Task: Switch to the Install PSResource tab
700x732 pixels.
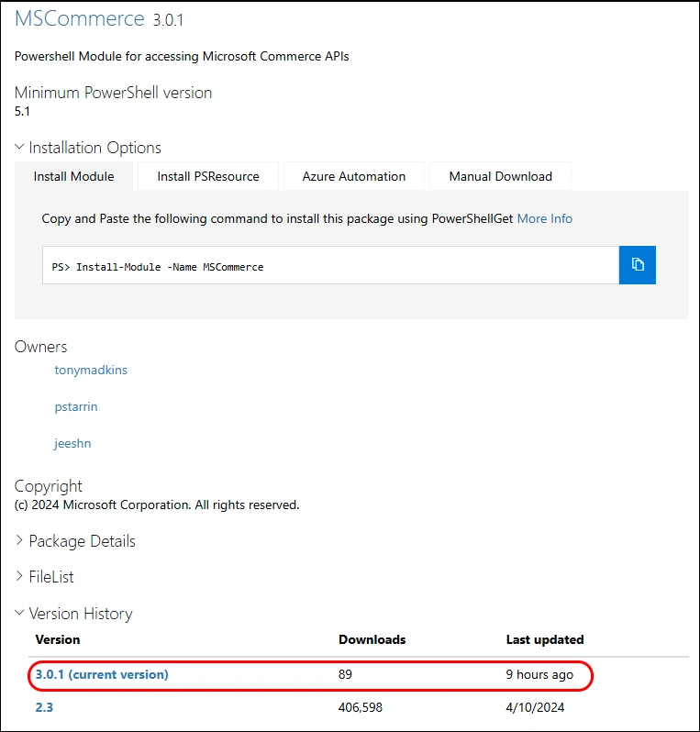Action: (x=208, y=176)
